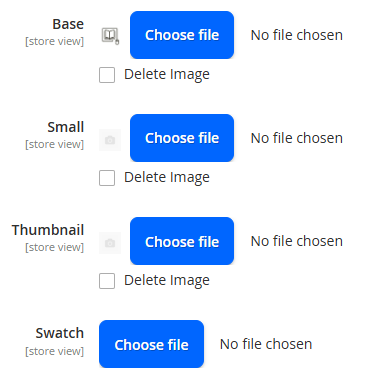The width and height of the screenshot is (391, 382).
Task: Click the 'Delete Image' label under Base
Action: [x=167, y=75]
